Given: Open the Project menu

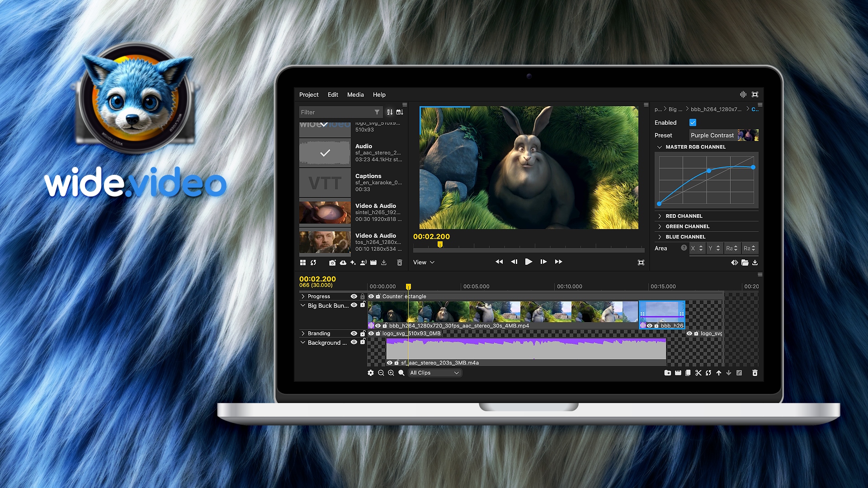Looking at the screenshot, I should pos(309,94).
